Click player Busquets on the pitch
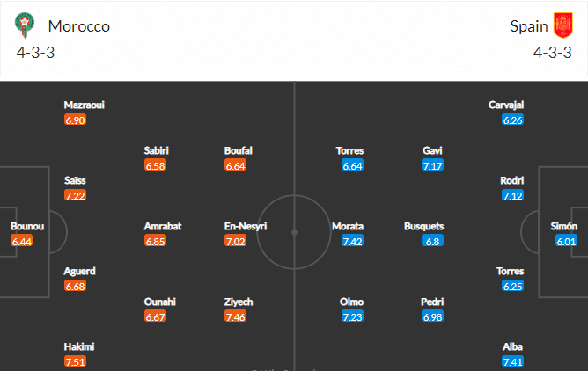Screen dimensions: 588x371 coord(423,226)
